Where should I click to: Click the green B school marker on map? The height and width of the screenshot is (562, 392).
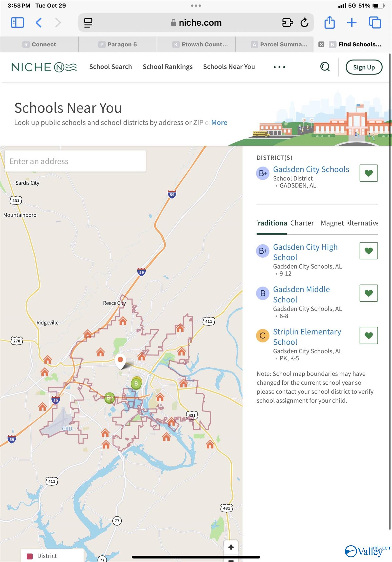(x=136, y=383)
